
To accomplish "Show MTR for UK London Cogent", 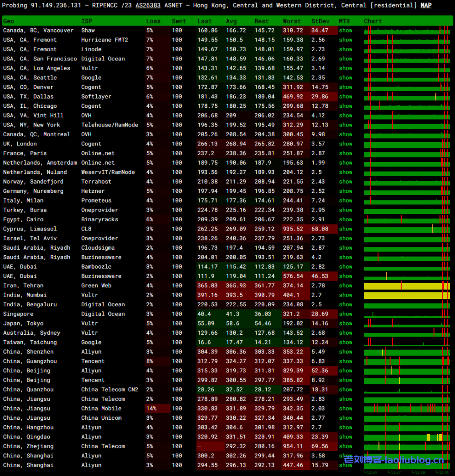I will [x=345, y=144].
